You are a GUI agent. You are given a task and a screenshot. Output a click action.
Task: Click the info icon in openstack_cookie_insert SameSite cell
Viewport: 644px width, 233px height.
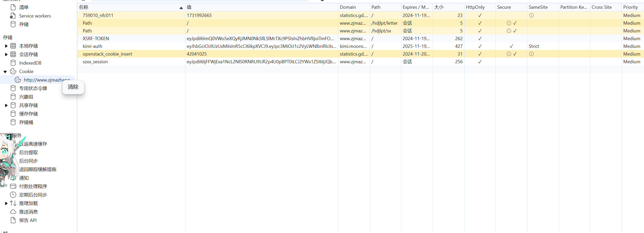[x=531, y=54]
